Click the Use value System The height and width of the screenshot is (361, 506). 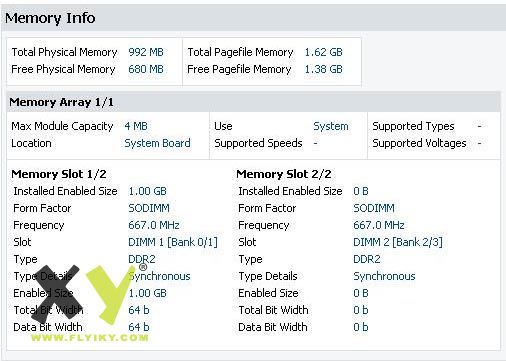tap(331, 126)
